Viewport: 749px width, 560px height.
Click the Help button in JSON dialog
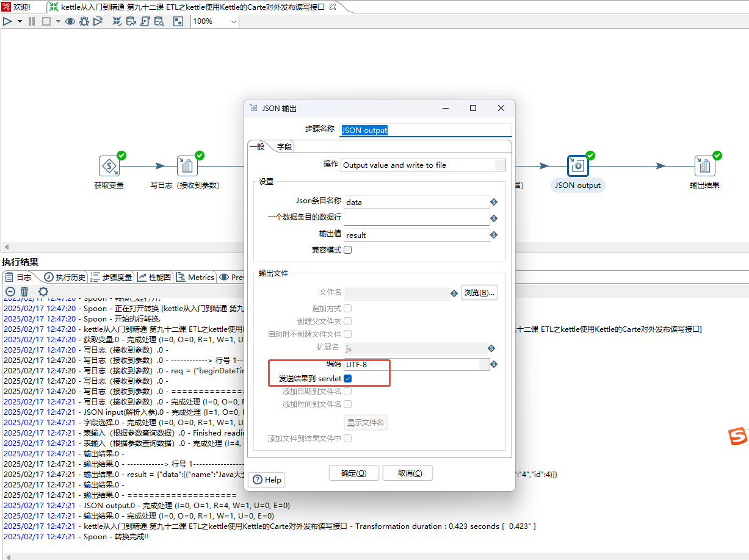267,479
